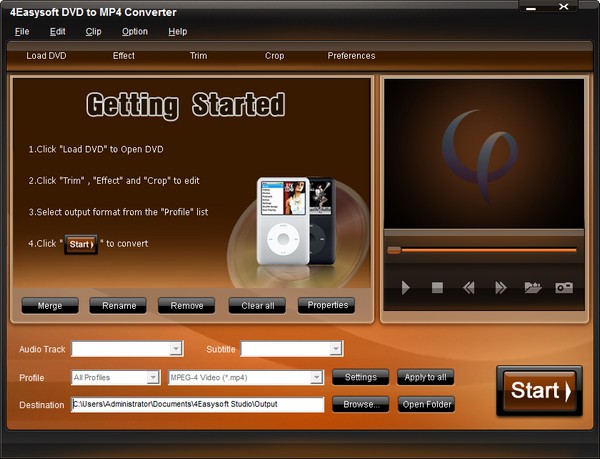The image size is (600, 459).
Task: Open the snapshot folder icon
Action: [532, 288]
